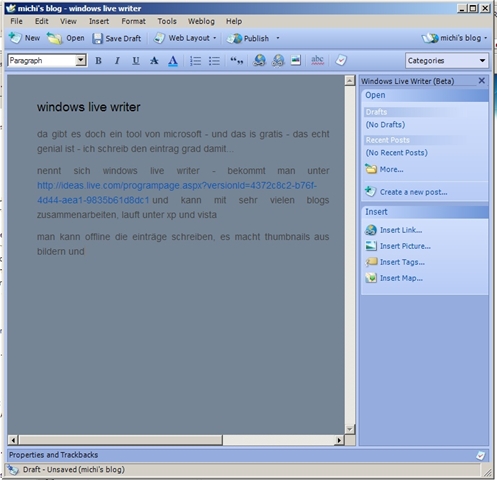Open the Tools menu
Image resolution: width=497 pixels, height=480 pixels.
pos(167,21)
